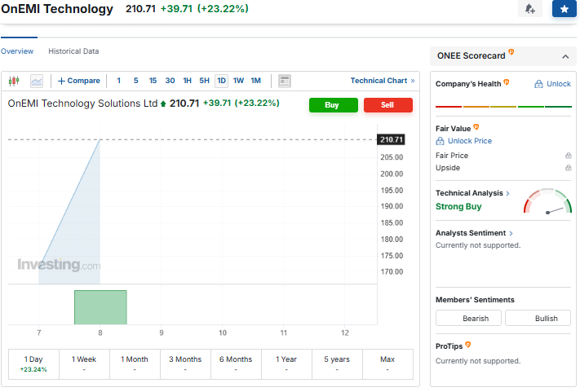This screenshot has height=392, width=580.
Task: Open the Technical Chart link
Action: (383, 81)
